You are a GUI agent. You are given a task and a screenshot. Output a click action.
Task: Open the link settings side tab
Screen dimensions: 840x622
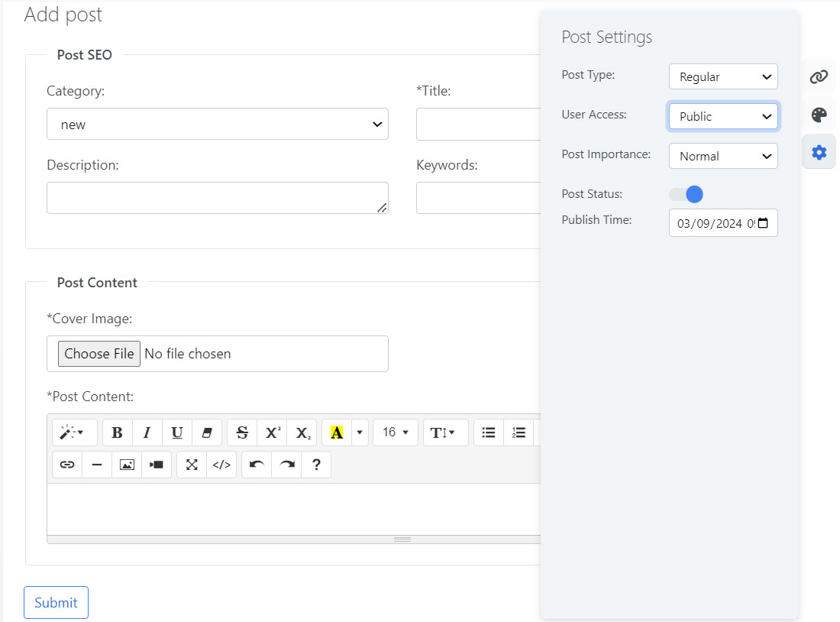click(x=819, y=76)
